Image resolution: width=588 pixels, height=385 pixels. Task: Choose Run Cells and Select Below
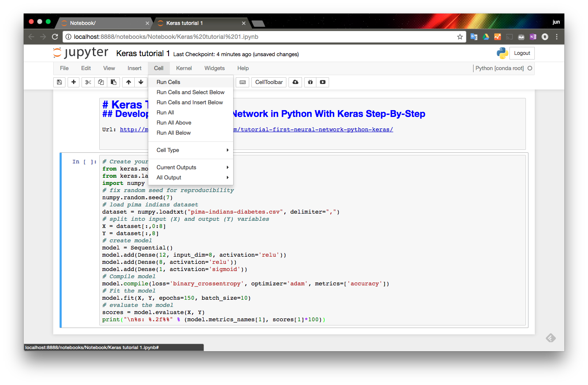[x=191, y=92]
